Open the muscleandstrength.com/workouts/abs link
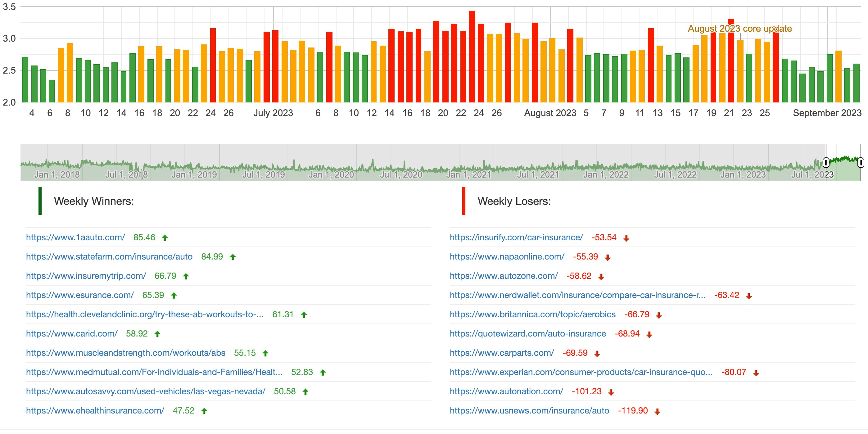 (126, 353)
